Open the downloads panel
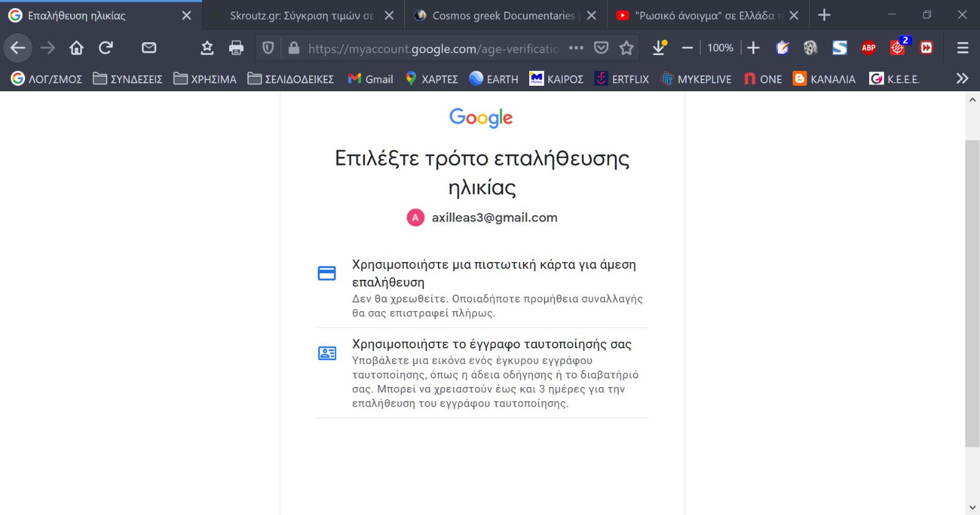Viewport: 980px width, 515px height. (659, 48)
